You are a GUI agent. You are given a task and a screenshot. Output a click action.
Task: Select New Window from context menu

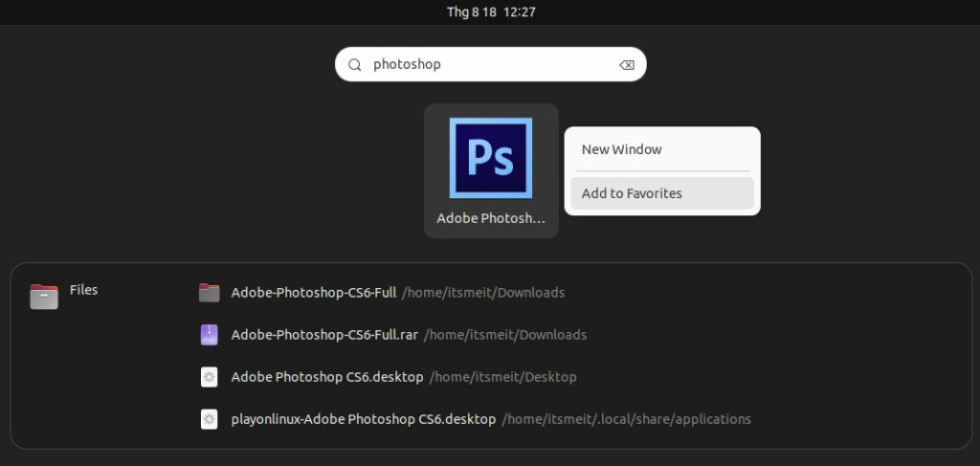click(622, 149)
